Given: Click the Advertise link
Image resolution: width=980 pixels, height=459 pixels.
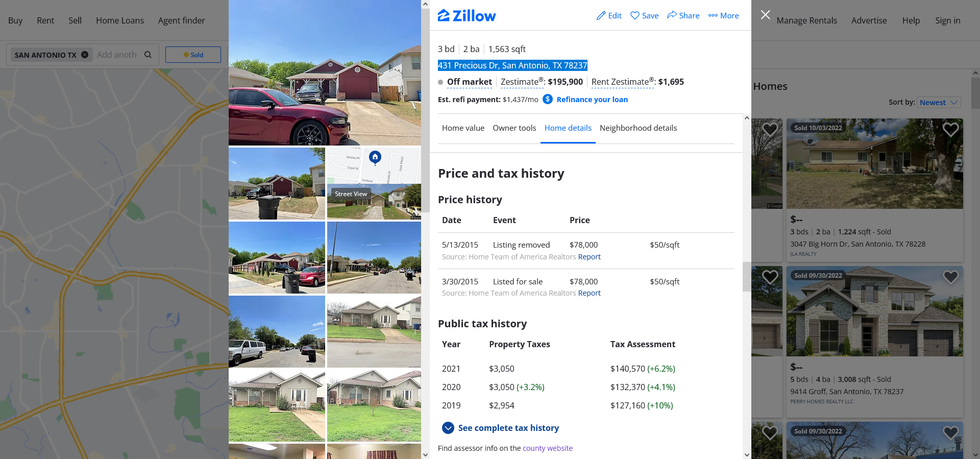Looking at the screenshot, I should click(x=869, y=20).
